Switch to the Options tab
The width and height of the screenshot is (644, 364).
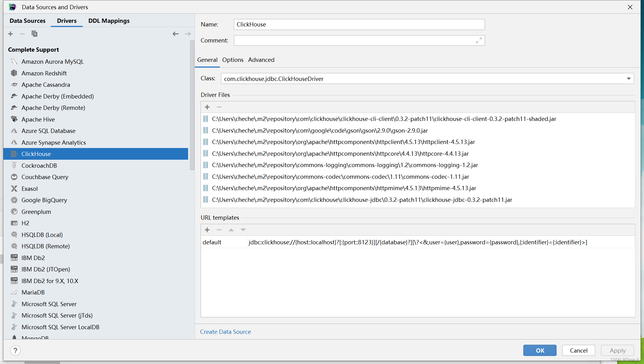pos(233,60)
